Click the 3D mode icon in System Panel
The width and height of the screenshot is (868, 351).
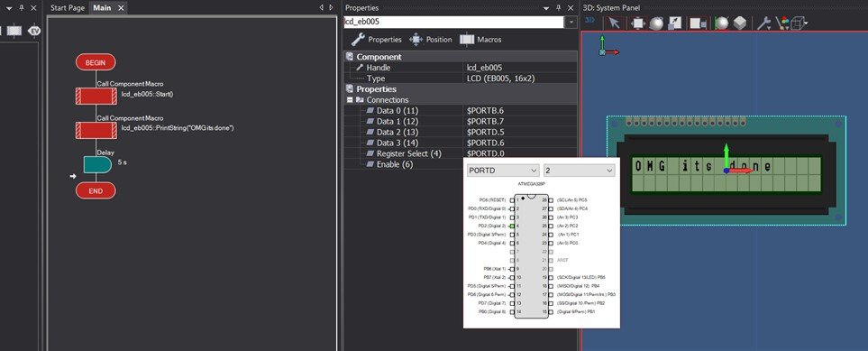tap(590, 21)
